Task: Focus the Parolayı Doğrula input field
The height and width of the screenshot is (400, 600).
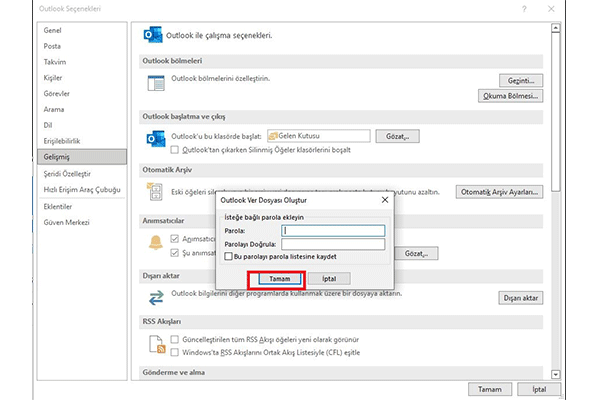Action: coord(333,244)
